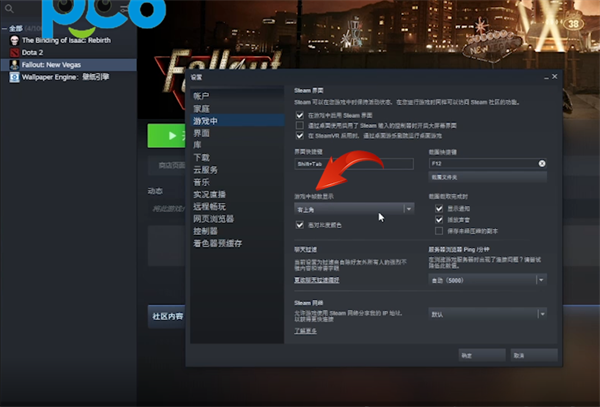Confirm settings with 确定 button
600x407 pixels.
click(482, 355)
